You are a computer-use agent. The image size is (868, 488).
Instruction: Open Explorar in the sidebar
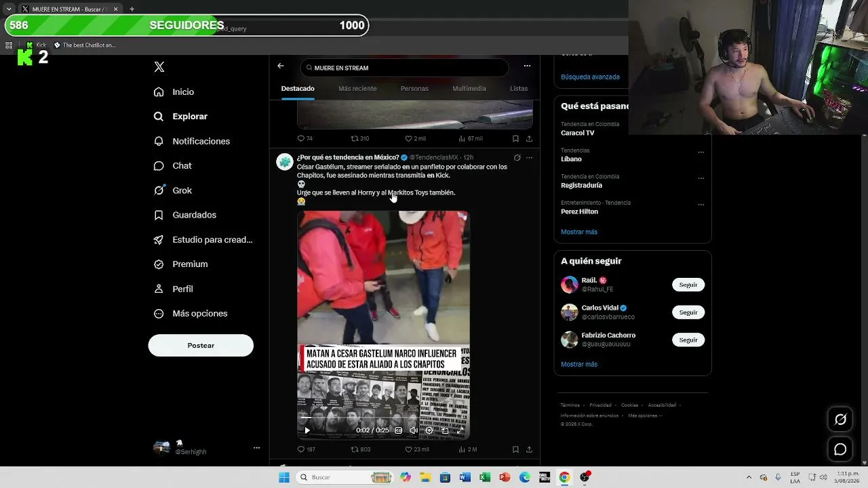coord(181,117)
